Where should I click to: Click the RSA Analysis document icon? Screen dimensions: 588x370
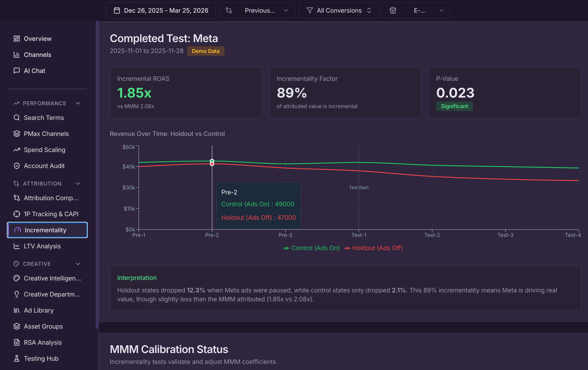[17, 342]
